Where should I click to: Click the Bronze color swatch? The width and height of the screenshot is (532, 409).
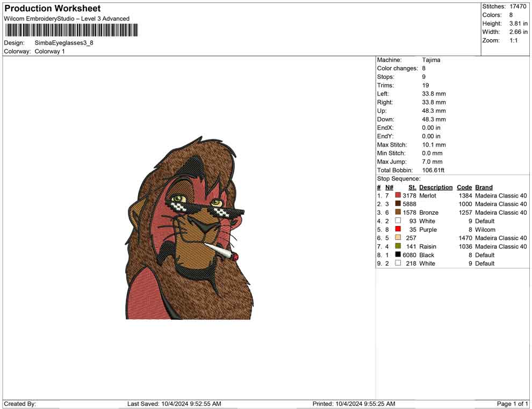[x=398, y=212]
